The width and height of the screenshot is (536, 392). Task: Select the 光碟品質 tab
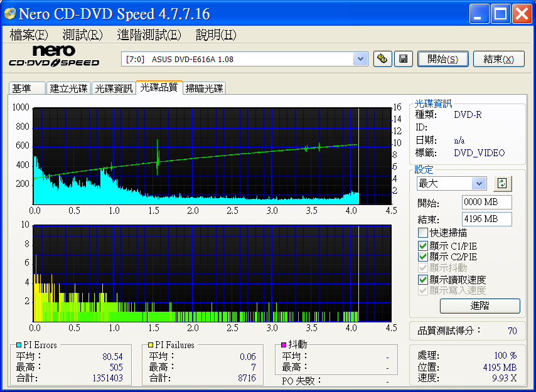tap(159, 87)
